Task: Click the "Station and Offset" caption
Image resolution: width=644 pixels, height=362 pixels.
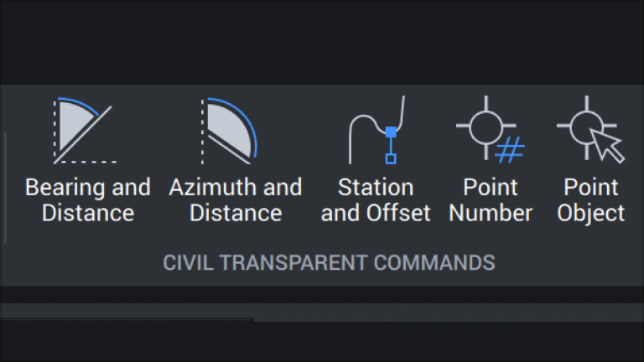Action: click(376, 200)
